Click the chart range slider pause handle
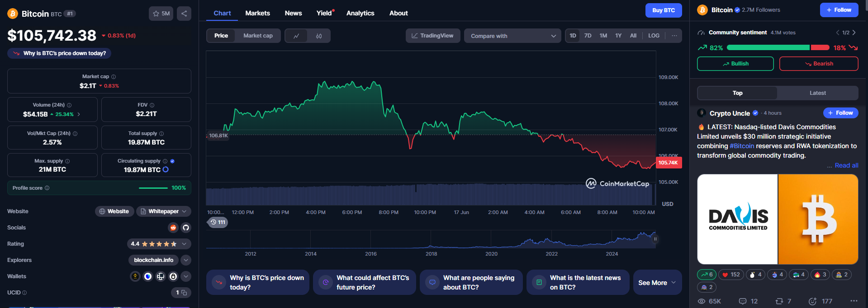868x308 pixels. [x=655, y=239]
